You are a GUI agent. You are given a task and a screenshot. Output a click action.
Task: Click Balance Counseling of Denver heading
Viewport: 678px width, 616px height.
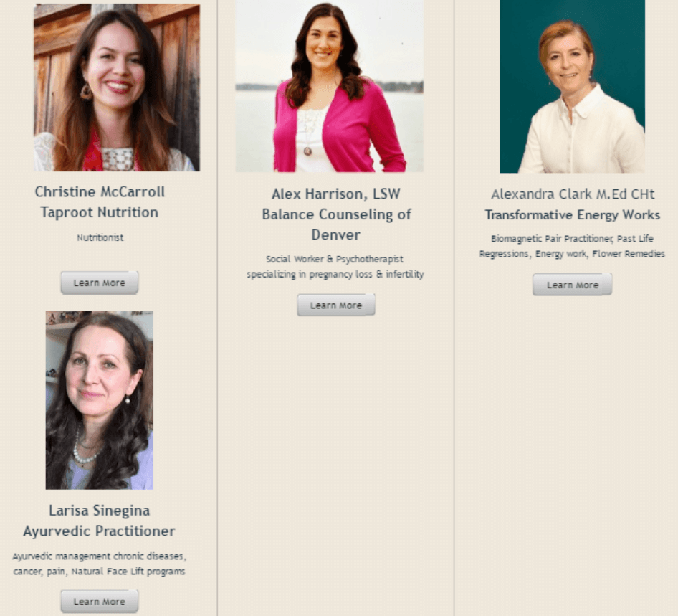[x=336, y=224]
